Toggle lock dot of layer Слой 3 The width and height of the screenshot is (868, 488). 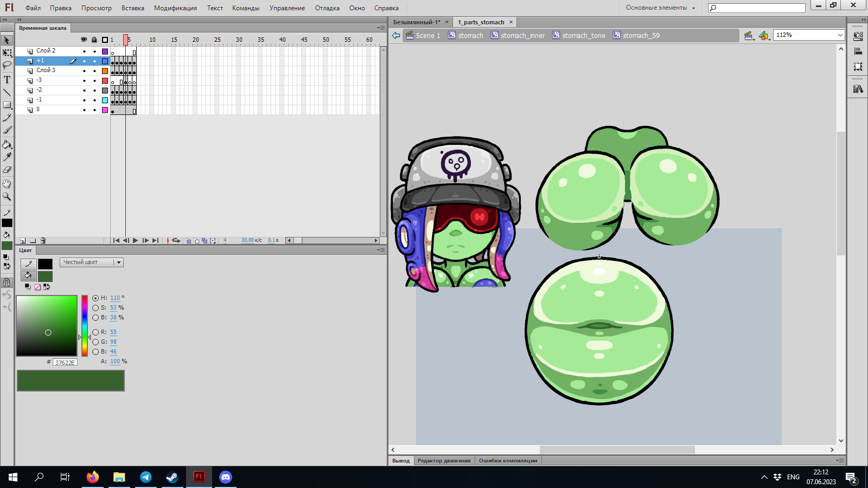pyautogui.click(x=94, y=71)
